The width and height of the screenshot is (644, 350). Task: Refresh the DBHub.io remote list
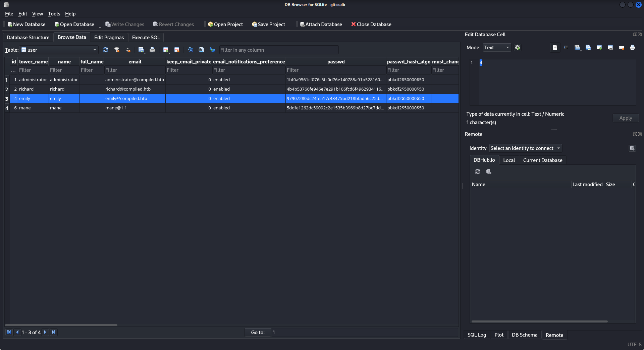tap(478, 172)
